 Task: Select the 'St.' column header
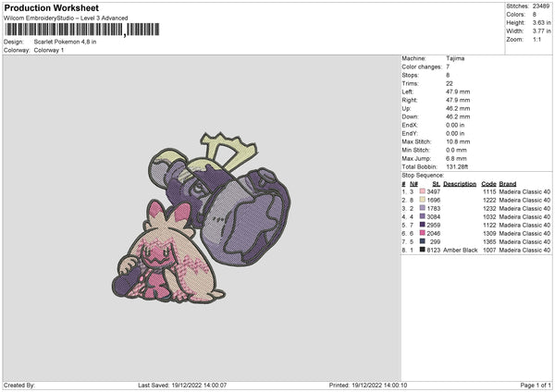[x=436, y=184]
